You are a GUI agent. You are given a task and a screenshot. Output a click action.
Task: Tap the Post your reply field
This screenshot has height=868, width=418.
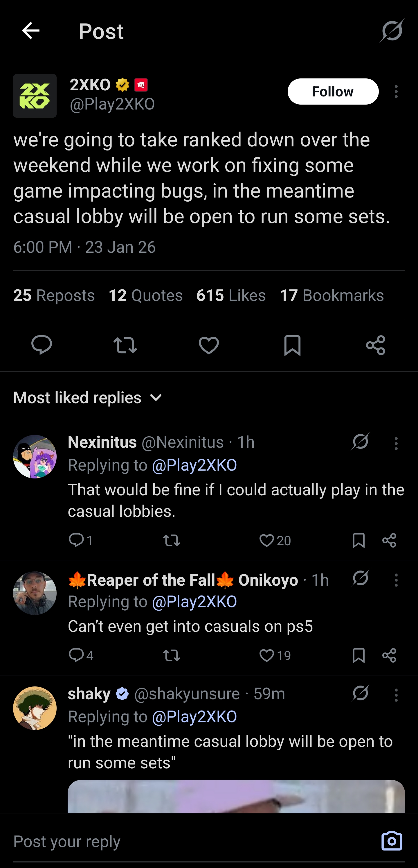189,841
